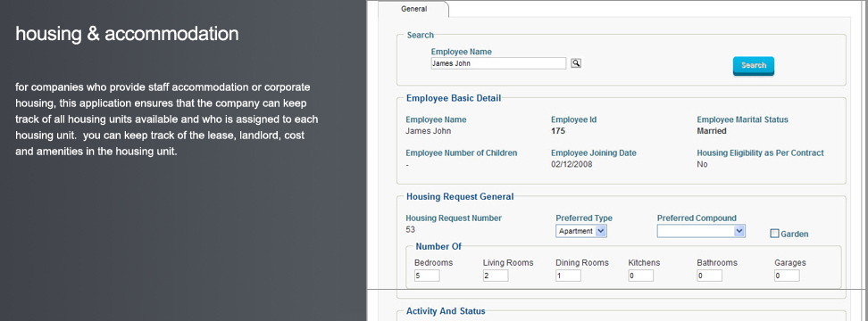Focus the Kitchens number field

tap(640, 276)
